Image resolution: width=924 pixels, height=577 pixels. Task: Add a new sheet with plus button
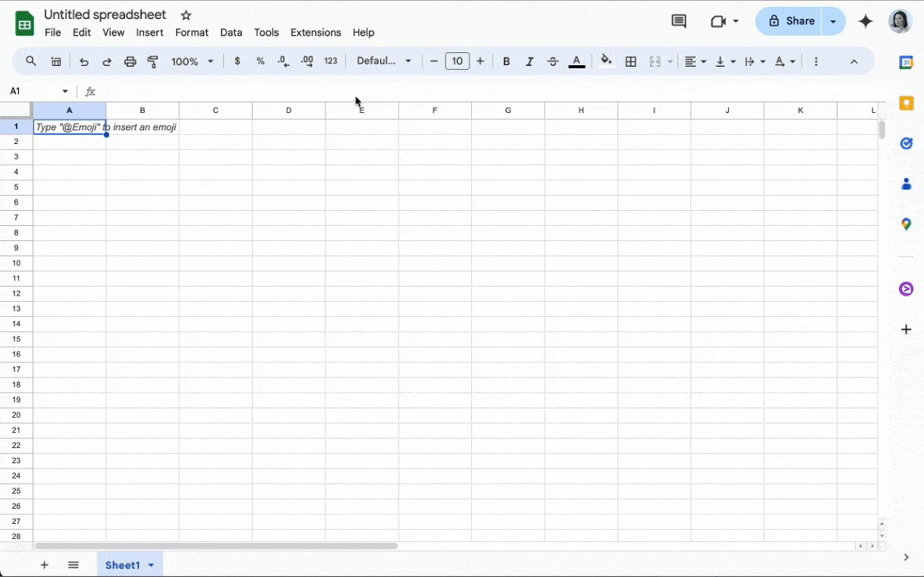[x=45, y=565]
